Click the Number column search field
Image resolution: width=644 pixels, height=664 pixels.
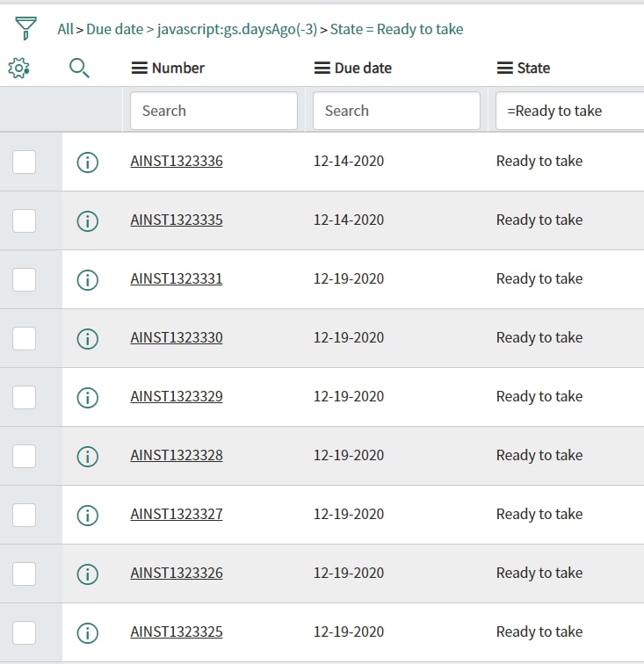pos(213,111)
